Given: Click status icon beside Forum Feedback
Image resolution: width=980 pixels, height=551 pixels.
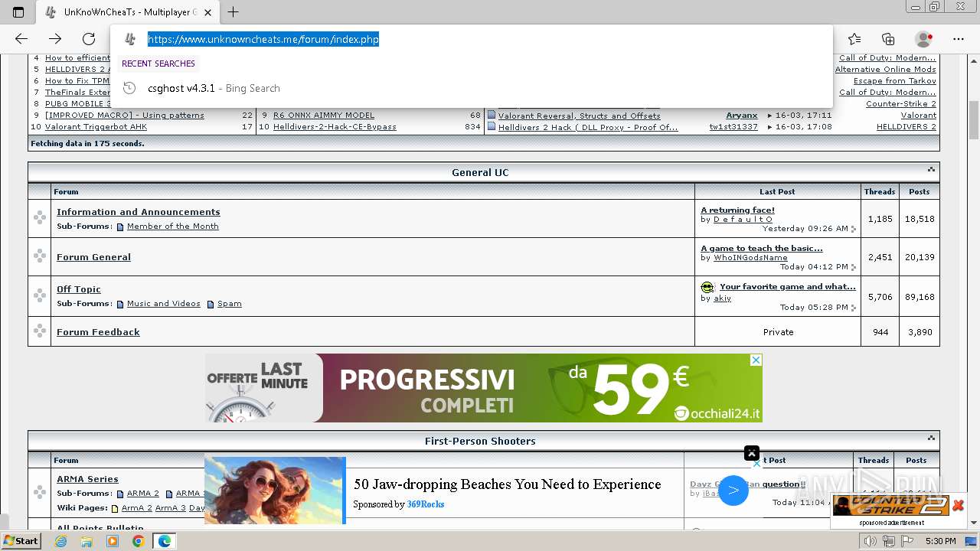Looking at the screenshot, I should [x=40, y=331].
